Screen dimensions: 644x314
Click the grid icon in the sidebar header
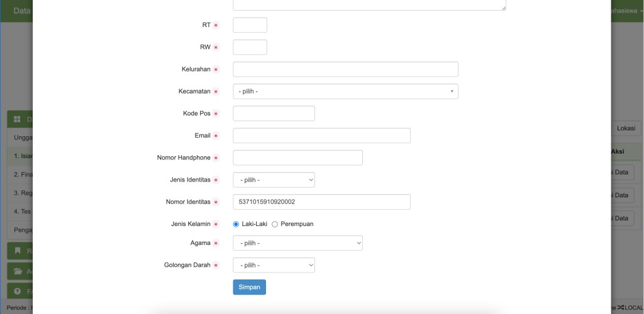tap(18, 119)
